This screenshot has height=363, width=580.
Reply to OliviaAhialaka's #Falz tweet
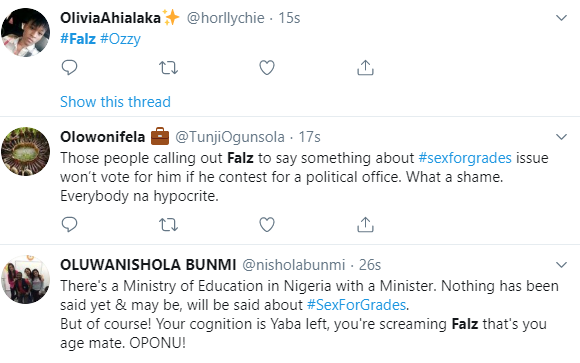pyautogui.click(x=69, y=68)
